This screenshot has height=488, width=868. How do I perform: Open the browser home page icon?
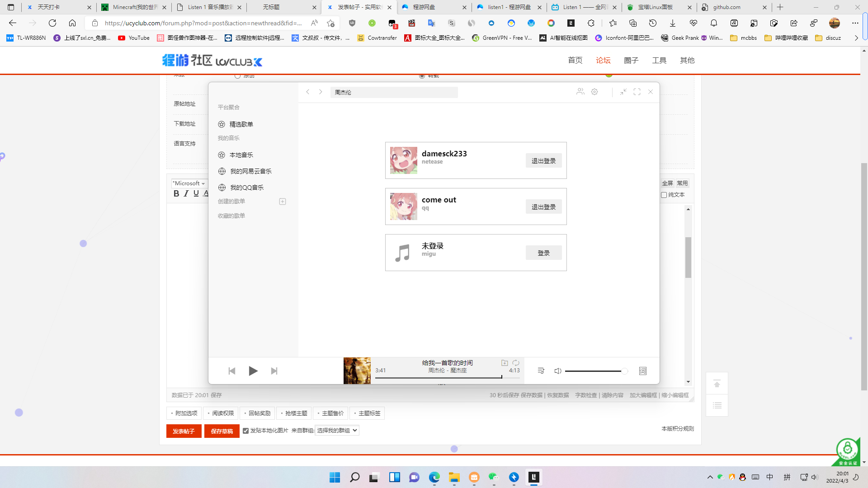(x=72, y=23)
